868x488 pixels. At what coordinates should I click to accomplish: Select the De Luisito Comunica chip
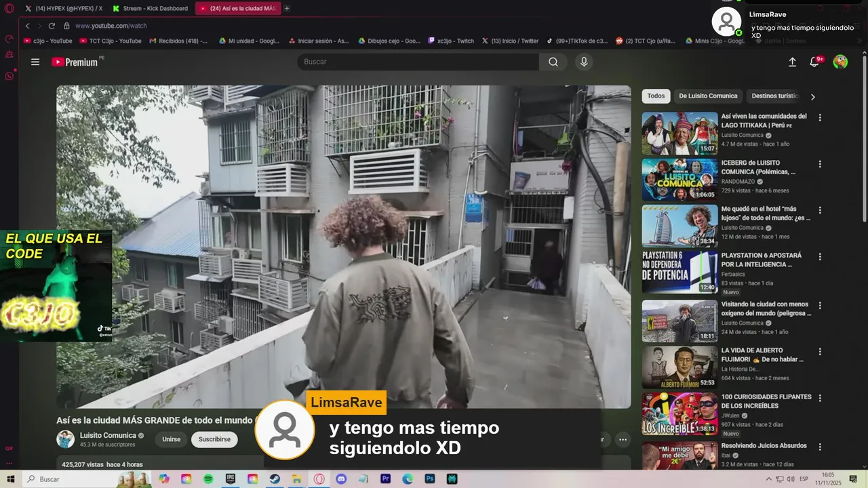point(709,96)
